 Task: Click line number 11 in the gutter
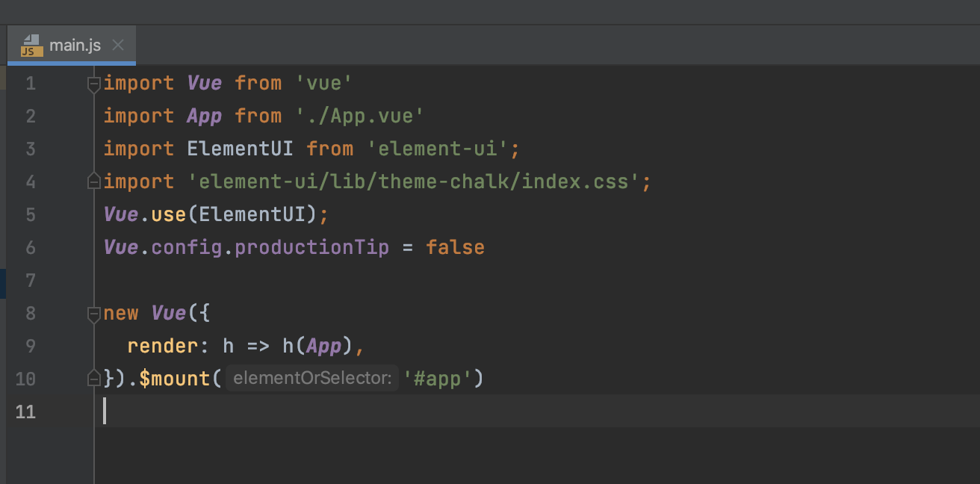tap(25, 412)
